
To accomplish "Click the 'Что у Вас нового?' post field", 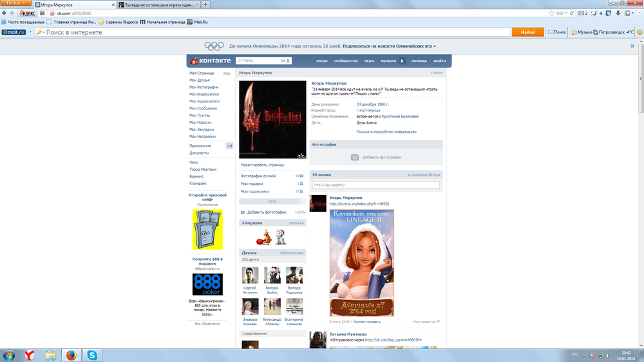I will point(375,186).
